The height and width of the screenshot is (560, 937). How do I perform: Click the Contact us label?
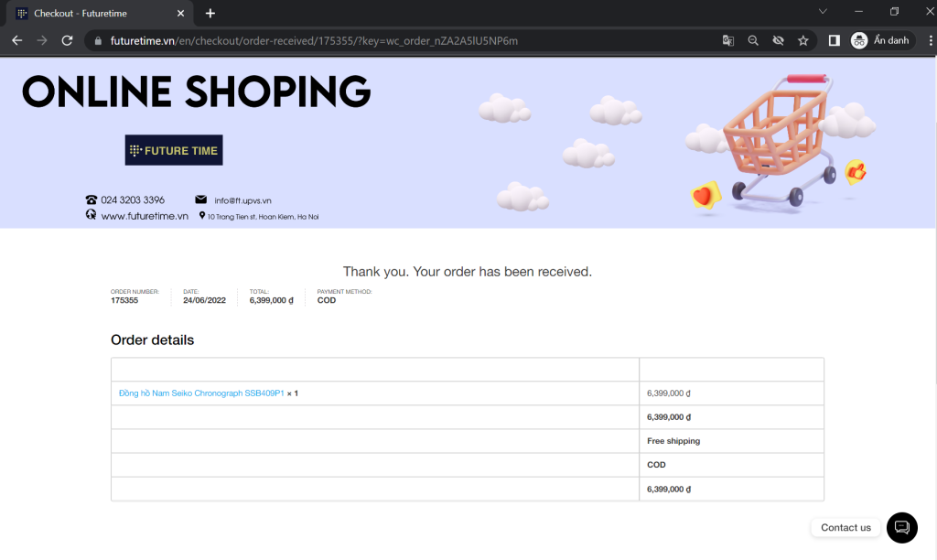[845, 527]
